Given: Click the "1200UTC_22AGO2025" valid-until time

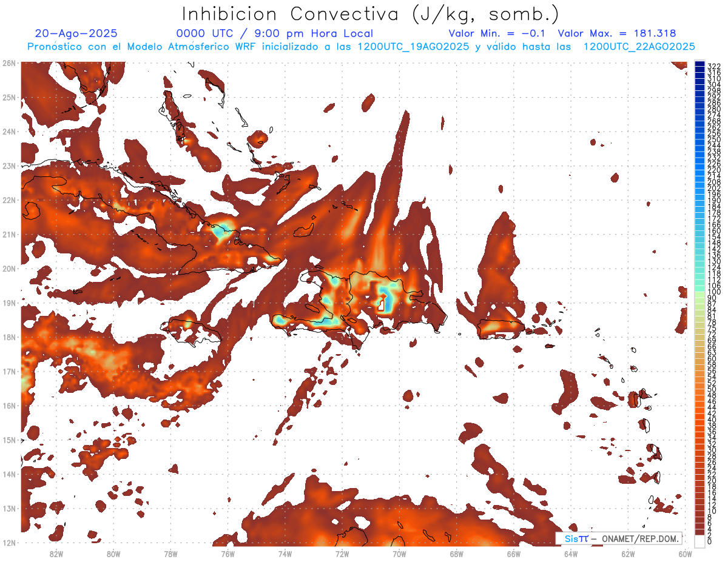Looking at the screenshot, I should pyautogui.click(x=639, y=47).
